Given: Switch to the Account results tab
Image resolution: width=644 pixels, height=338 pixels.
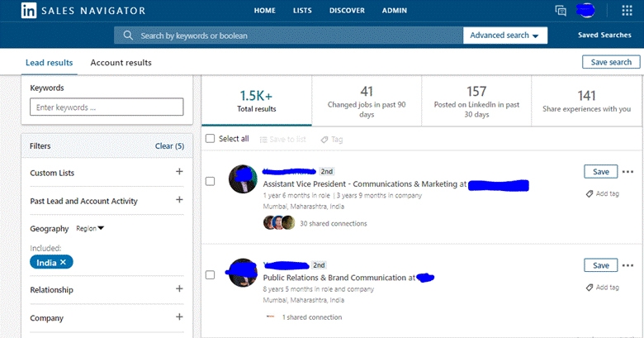Looking at the screenshot, I should pyautogui.click(x=121, y=63).
